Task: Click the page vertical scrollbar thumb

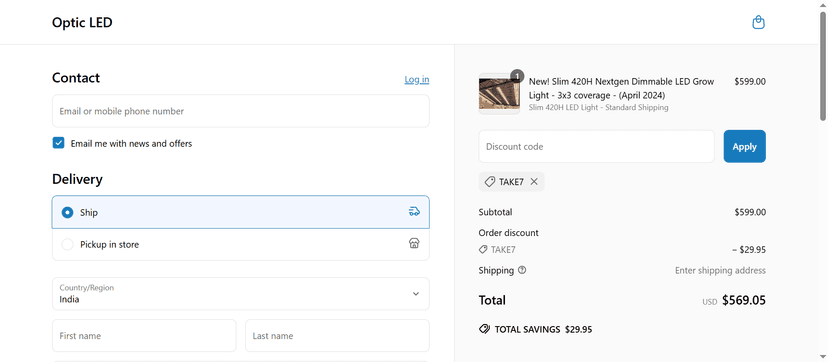Action: (823, 66)
